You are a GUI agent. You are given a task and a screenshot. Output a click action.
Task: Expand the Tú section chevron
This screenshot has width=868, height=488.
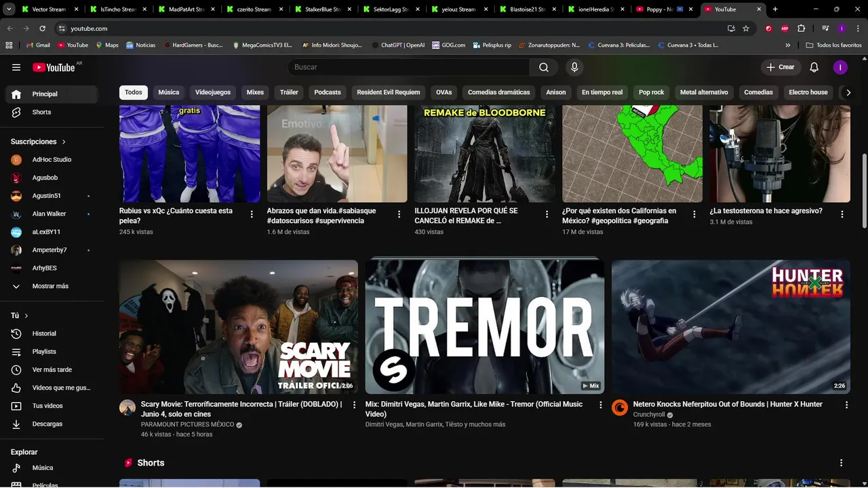coord(26,316)
